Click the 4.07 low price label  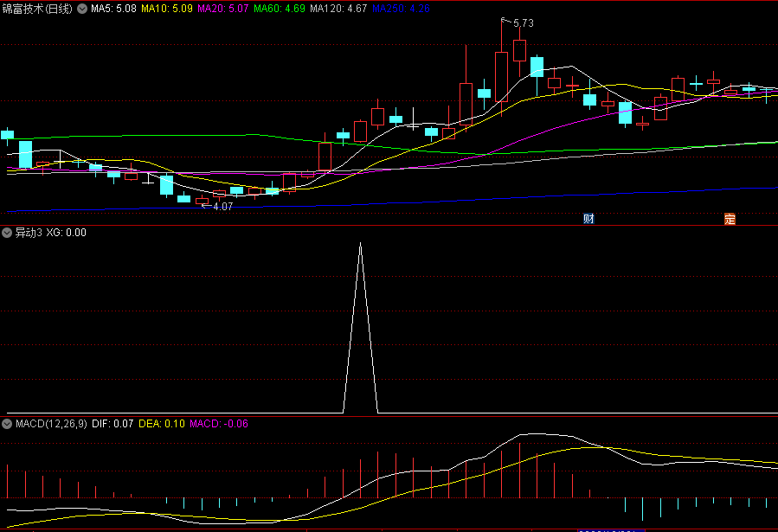coord(222,207)
